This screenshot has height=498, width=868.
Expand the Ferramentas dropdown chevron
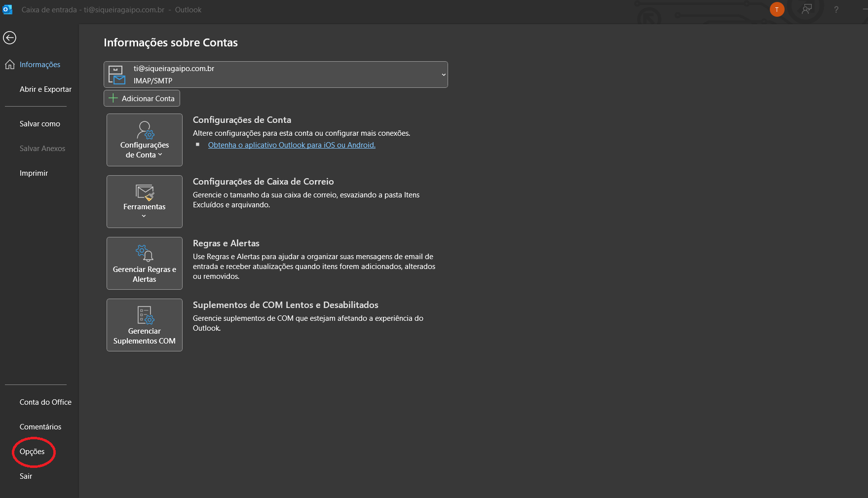click(144, 216)
